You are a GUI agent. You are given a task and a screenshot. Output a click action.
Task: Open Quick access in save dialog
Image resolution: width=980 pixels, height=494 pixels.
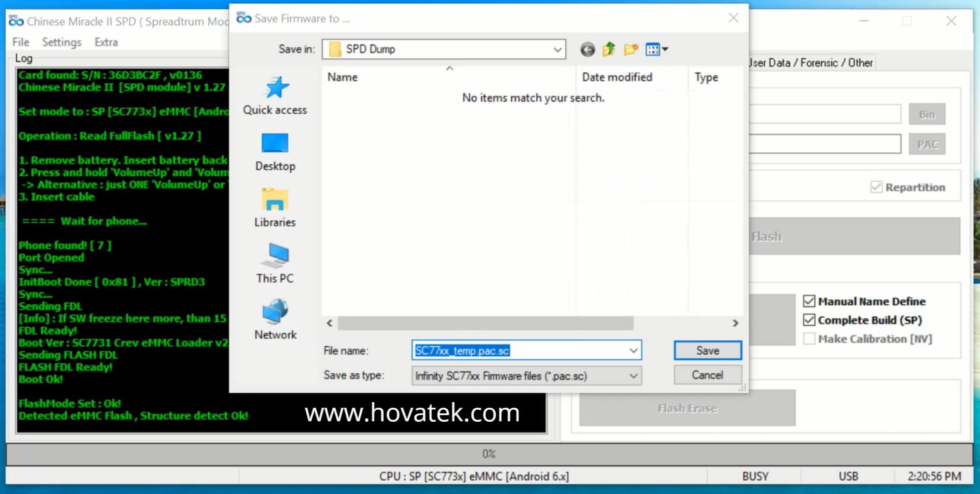click(275, 96)
